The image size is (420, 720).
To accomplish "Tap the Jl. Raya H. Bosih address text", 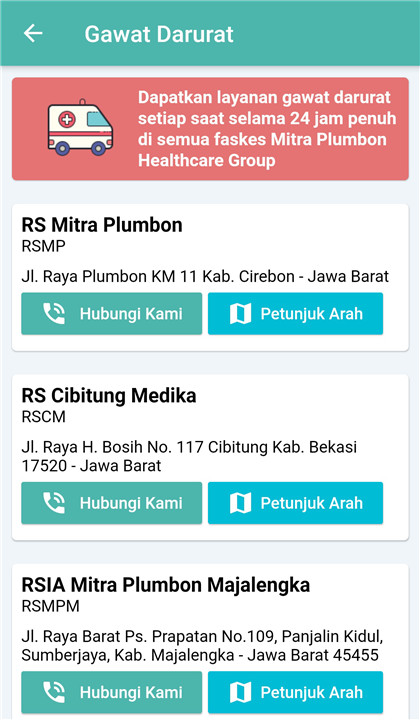I will [189, 456].
